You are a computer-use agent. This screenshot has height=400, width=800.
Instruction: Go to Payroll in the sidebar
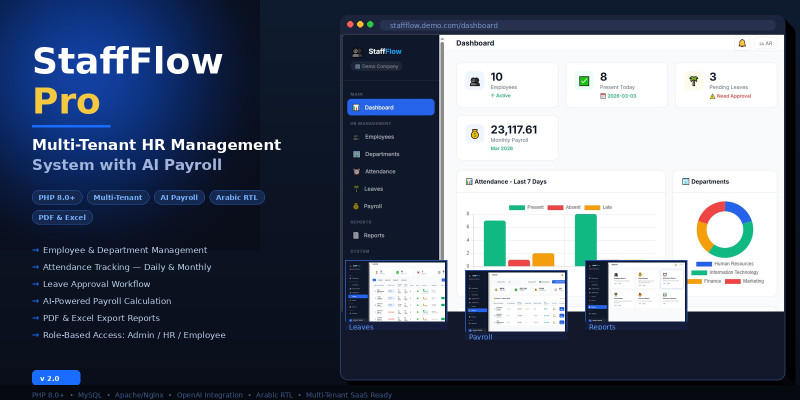tap(372, 205)
